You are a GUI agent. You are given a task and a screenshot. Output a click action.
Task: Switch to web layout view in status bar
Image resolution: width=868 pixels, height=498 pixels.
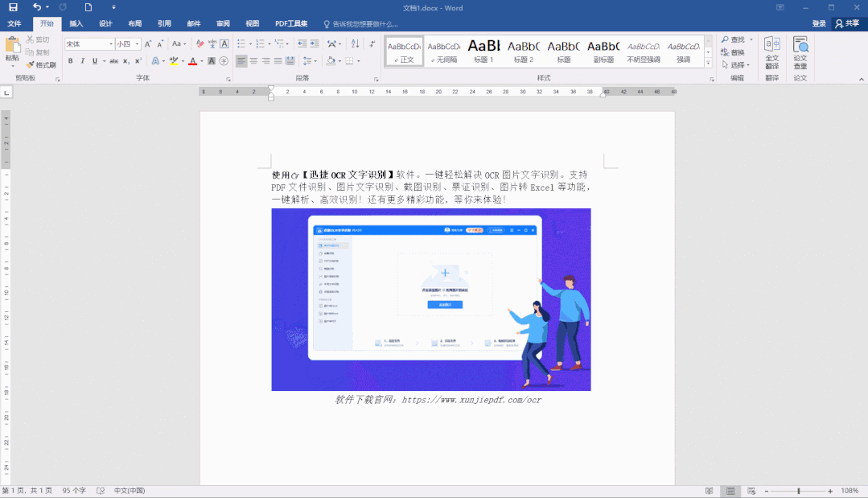coord(751,491)
